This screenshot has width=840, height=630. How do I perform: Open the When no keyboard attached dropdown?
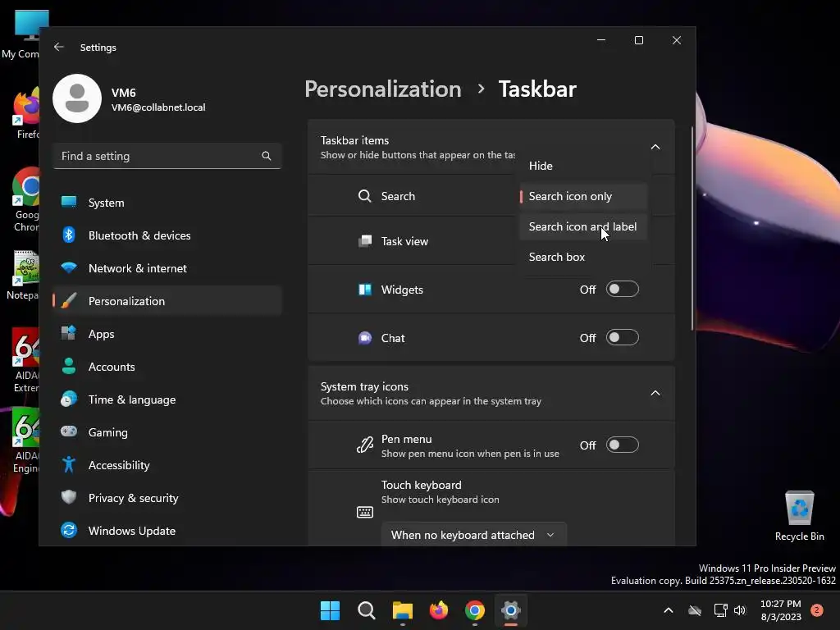(x=473, y=535)
